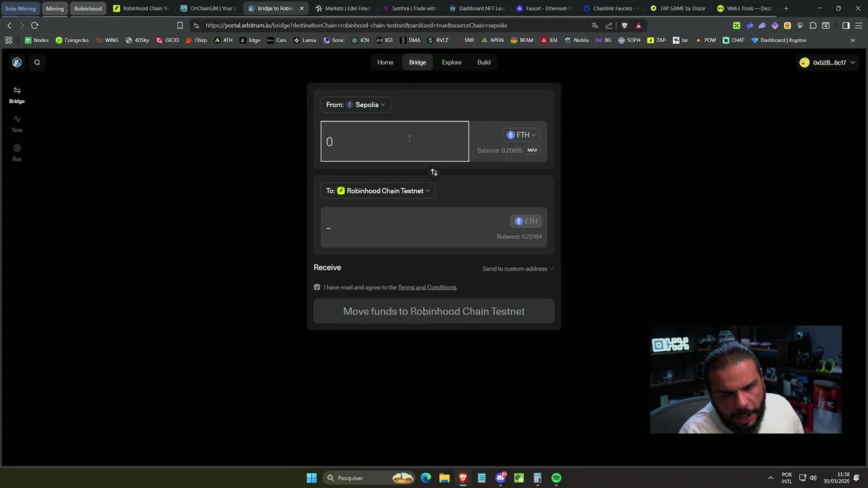Image resolution: width=868 pixels, height=488 pixels.
Task: Go to the Home nav item
Action: (385, 62)
